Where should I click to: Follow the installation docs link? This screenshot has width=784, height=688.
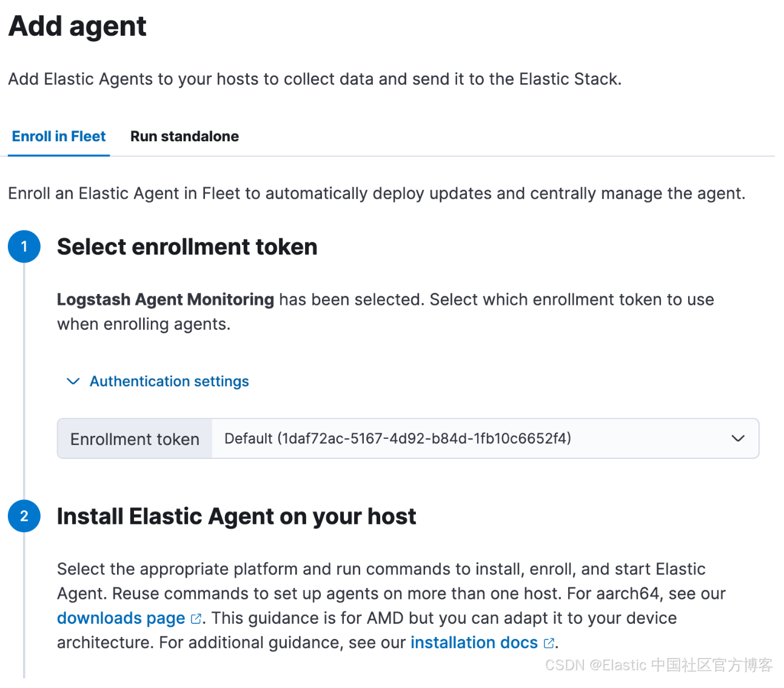(474, 643)
